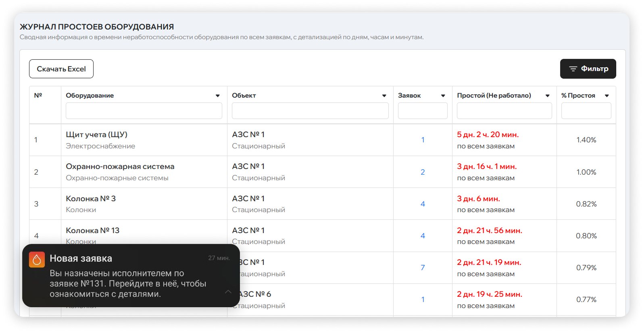Focus the Оборудование filter input field
644x333 pixels.
coord(144,111)
